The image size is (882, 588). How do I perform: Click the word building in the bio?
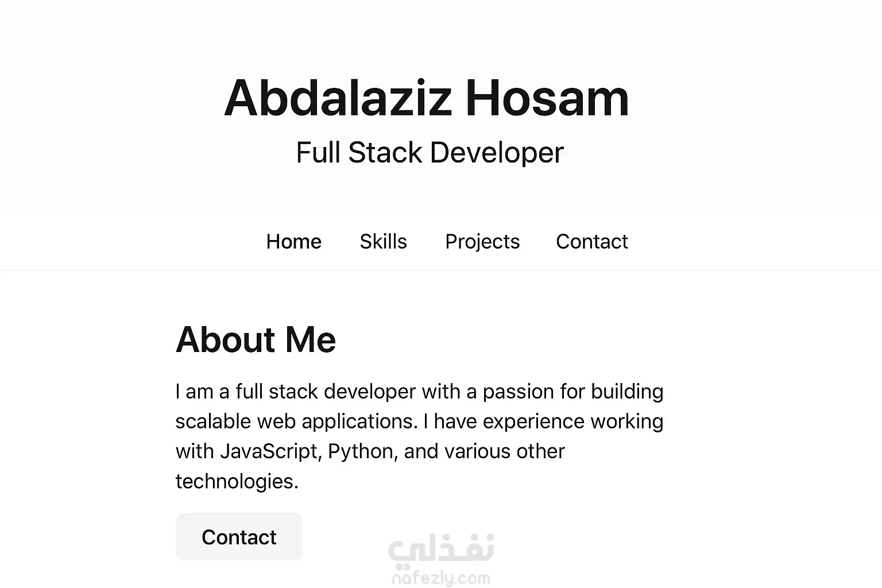click(627, 392)
